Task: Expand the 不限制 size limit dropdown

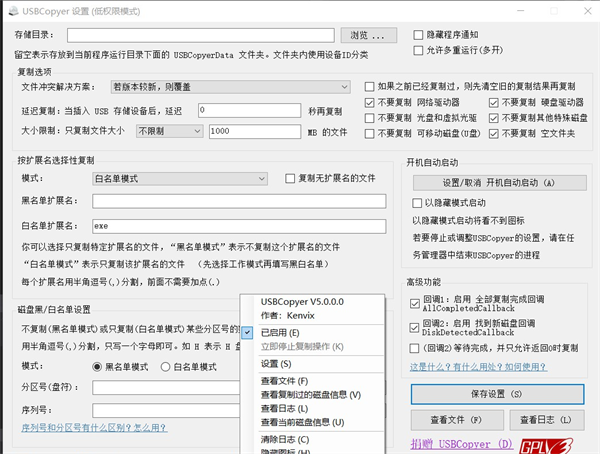Action: [169, 131]
